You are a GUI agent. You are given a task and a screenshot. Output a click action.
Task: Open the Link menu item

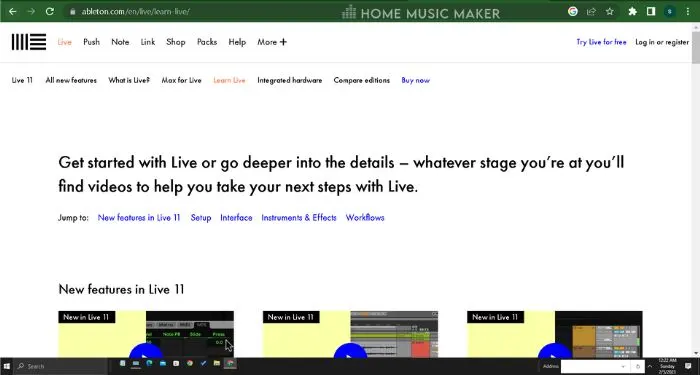pyautogui.click(x=148, y=42)
